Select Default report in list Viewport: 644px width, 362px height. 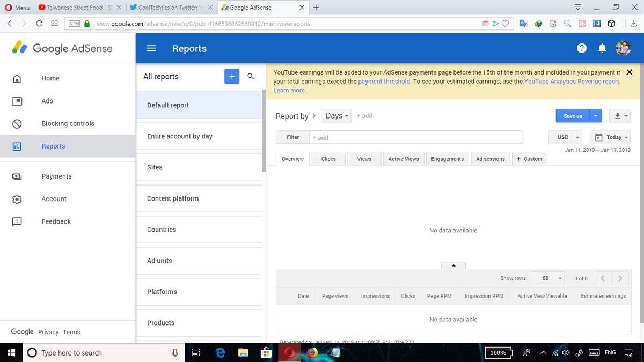tap(199, 105)
